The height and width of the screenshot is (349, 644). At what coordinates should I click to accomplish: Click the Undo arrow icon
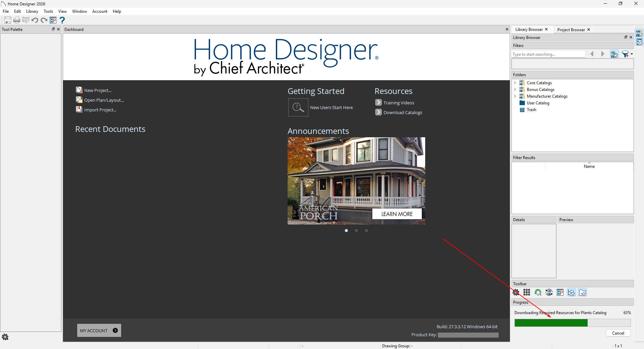click(x=35, y=20)
